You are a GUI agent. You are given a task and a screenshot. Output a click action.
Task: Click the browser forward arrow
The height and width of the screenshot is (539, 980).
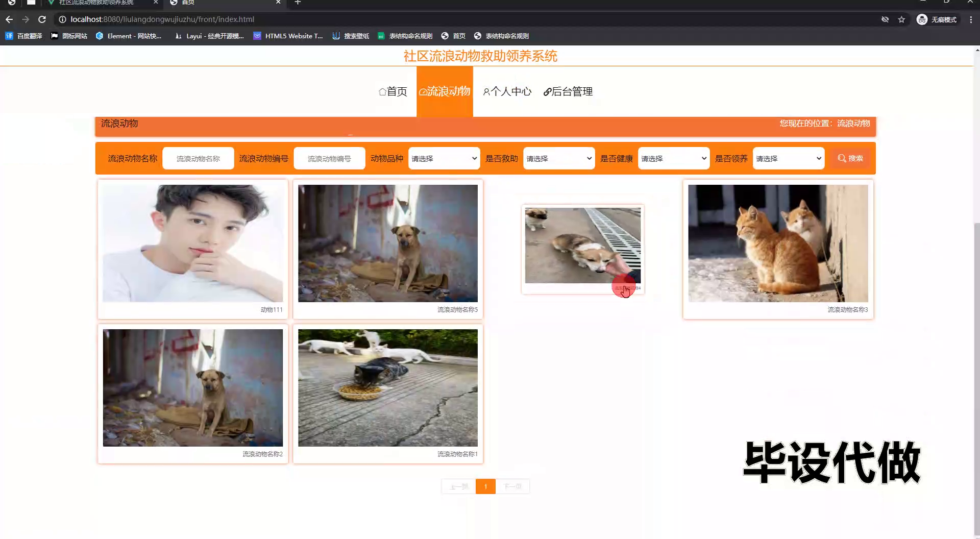26,19
